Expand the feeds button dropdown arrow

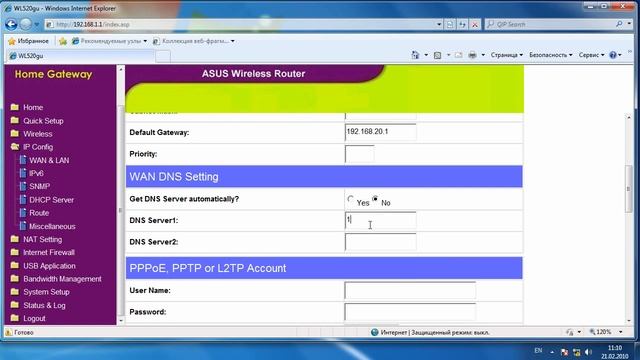(x=448, y=55)
